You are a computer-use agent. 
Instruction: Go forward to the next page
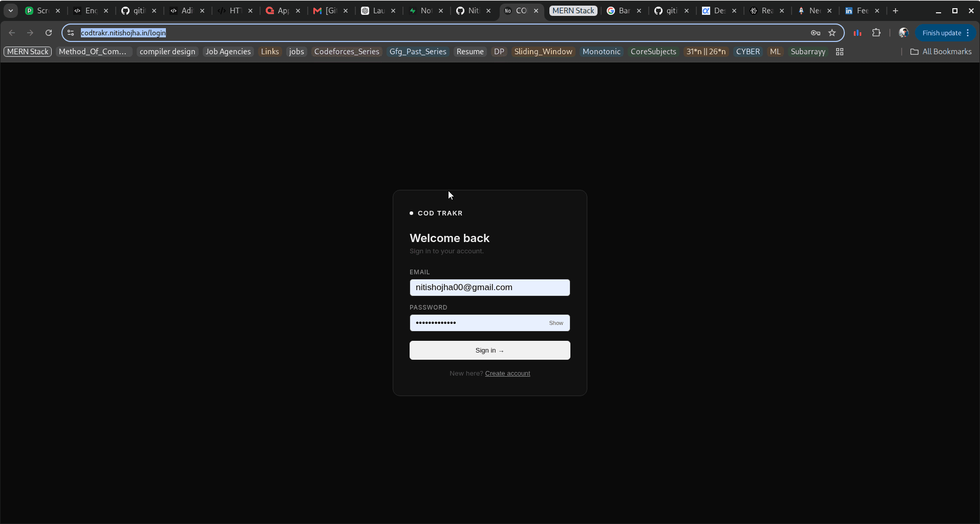tap(30, 33)
